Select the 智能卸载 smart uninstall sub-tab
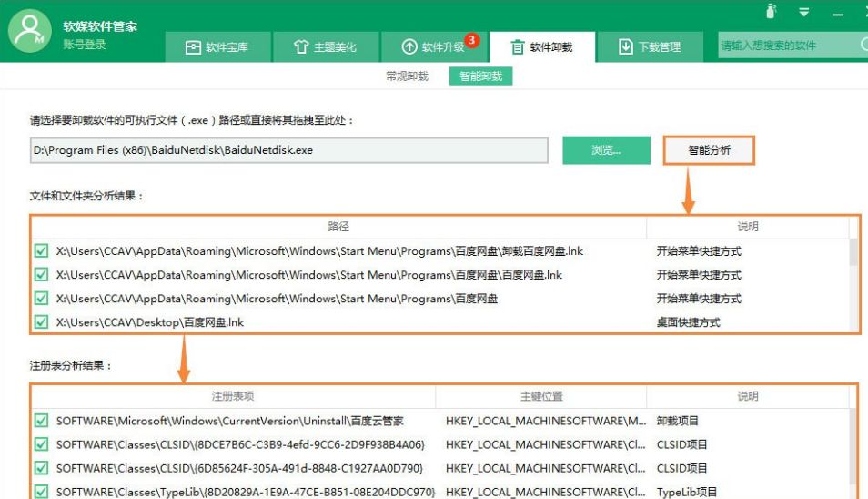This screenshot has width=868, height=499. [x=480, y=76]
